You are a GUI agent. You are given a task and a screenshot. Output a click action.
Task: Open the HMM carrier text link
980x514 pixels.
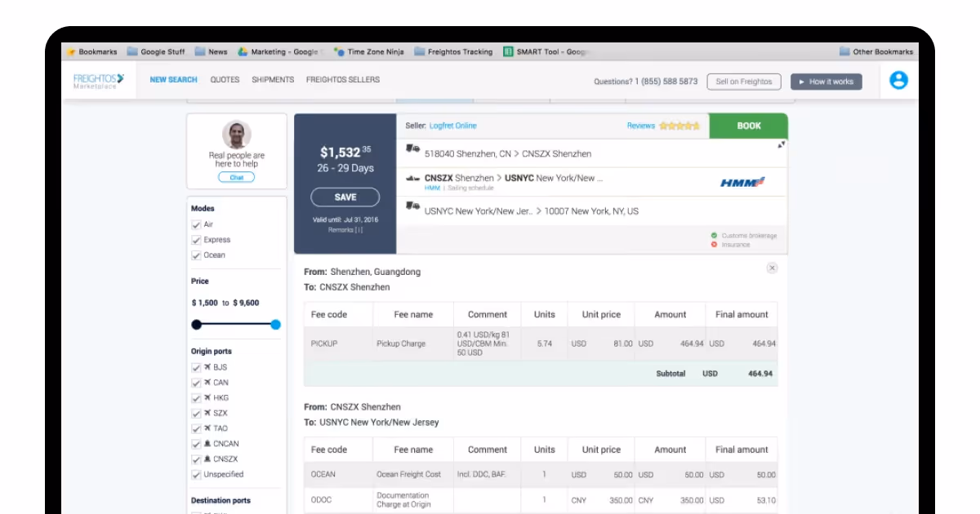[432, 188]
